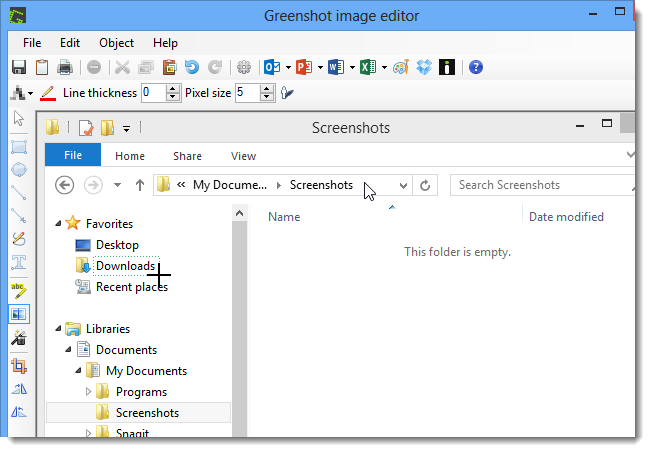650x452 pixels.
Task: Increase Pixel size with up arrow
Action: click(268, 88)
